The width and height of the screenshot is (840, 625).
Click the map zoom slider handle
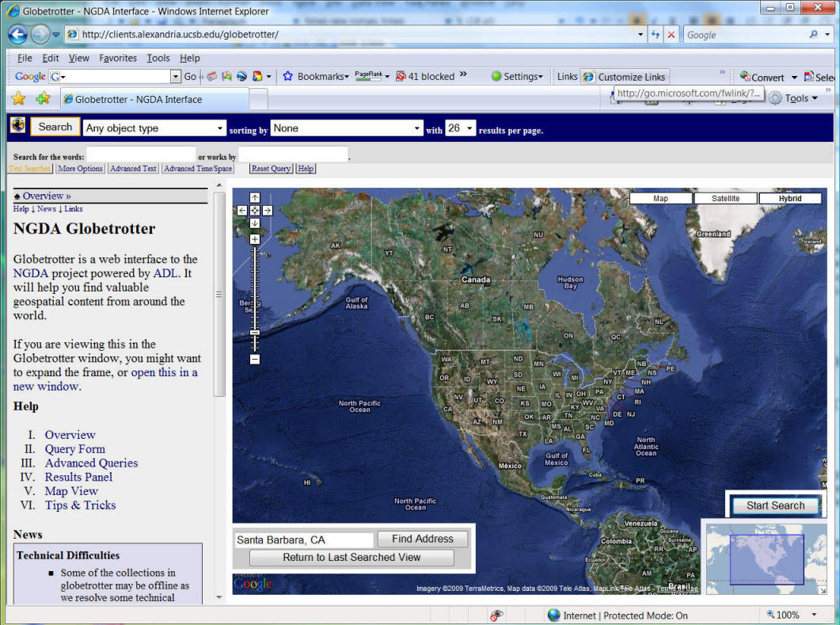click(x=255, y=333)
